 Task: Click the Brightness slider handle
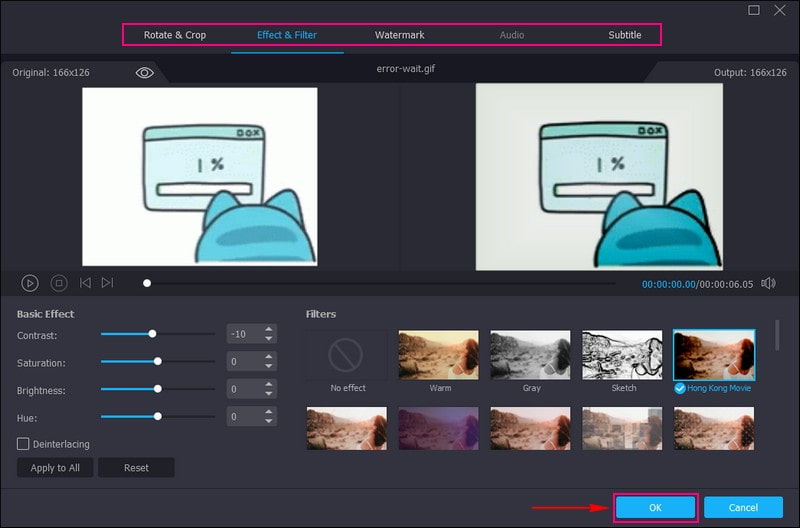click(x=157, y=388)
